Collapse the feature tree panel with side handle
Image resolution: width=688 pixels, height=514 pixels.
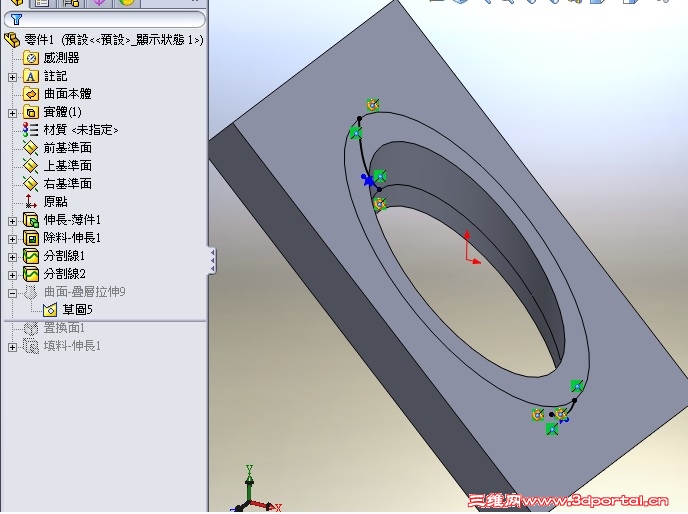(x=212, y=261)
